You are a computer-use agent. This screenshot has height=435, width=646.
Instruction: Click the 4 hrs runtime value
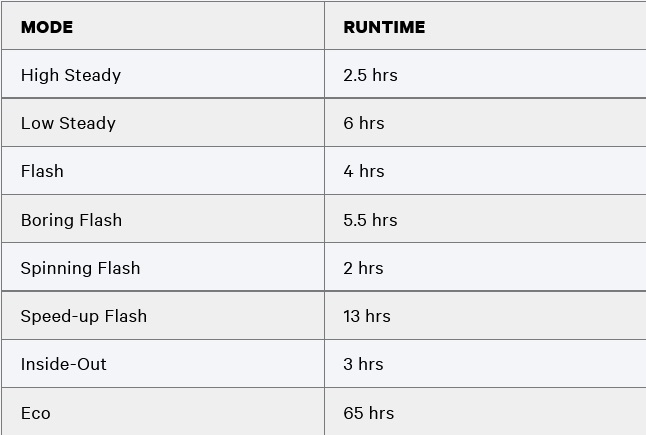(x=364, y=171)
